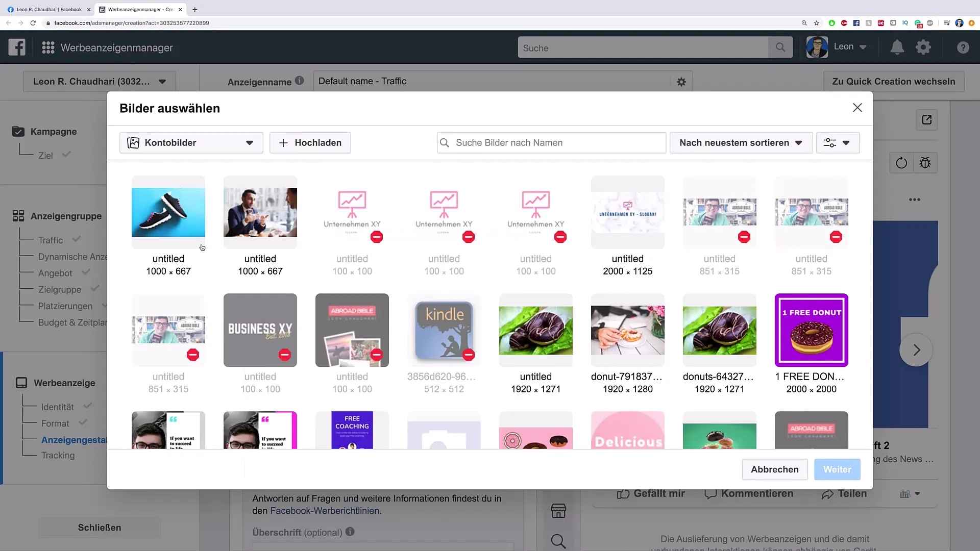Click Zu Quick Creation wechseln

pyautogui.click(x=894, y=82)
